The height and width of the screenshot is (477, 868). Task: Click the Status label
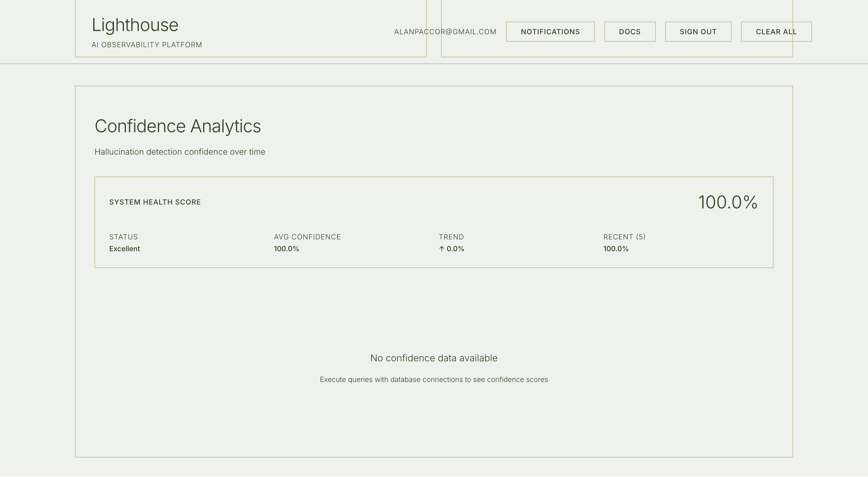(x=123, y=237)
